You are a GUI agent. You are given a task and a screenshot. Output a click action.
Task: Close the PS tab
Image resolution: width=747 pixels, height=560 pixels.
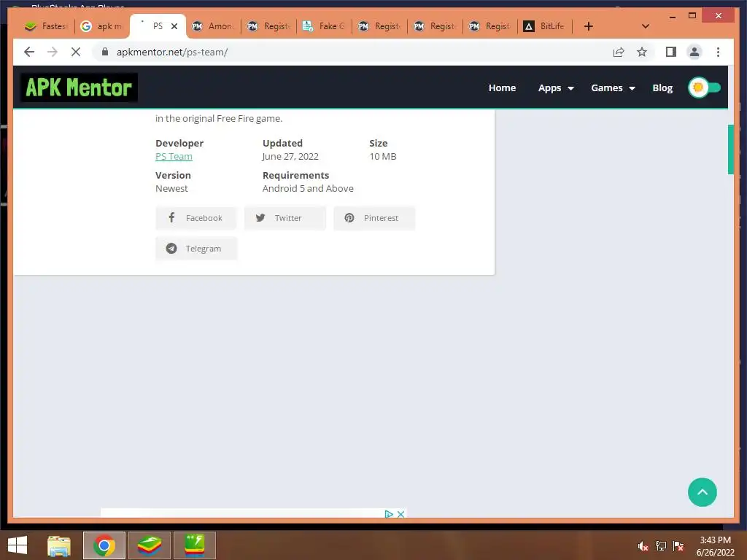[174, 26]
